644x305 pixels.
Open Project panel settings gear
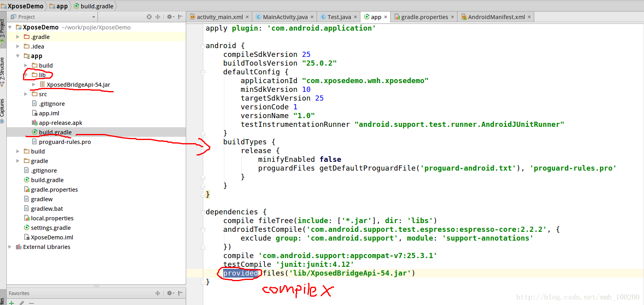click(x=170, y=17)
